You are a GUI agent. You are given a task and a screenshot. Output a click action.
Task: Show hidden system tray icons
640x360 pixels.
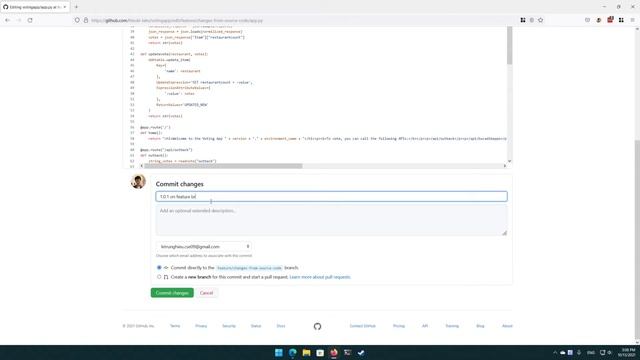(555, 353)
